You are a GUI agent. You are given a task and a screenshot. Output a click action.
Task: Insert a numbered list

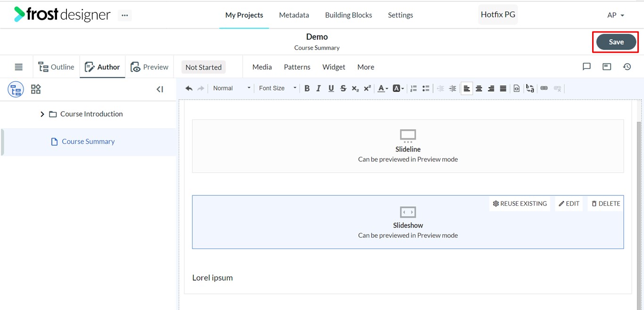pos(413,88)
